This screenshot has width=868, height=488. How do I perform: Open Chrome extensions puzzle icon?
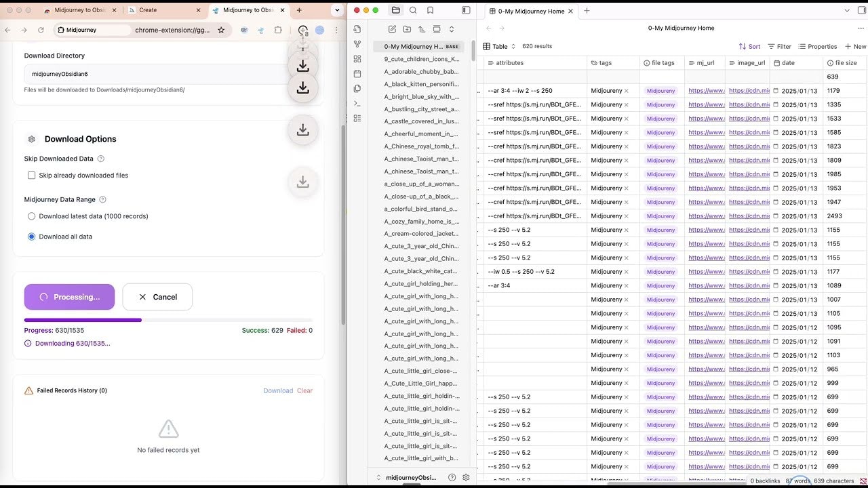point(278,30)
